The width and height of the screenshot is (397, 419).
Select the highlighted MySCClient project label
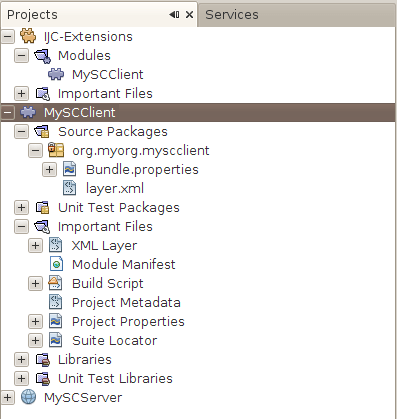click(x=80, y=113)
